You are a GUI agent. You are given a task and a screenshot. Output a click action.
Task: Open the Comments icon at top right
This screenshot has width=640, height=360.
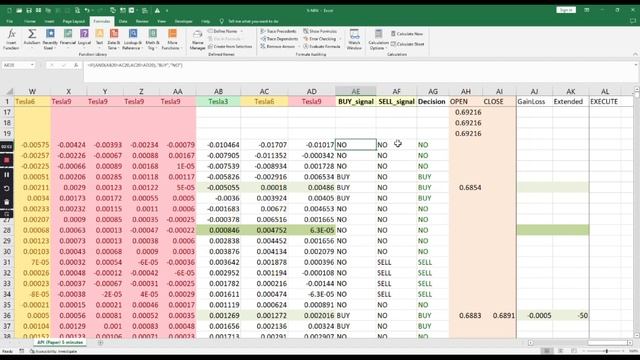633,21
